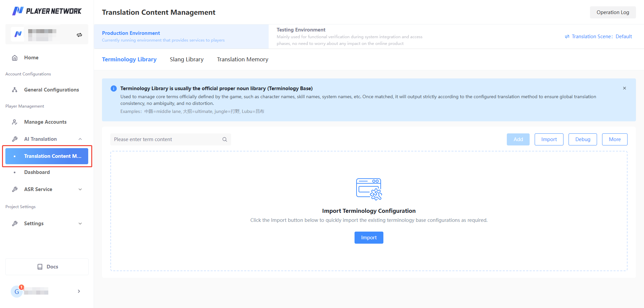The image size is (644, 308).
Task: Click the Add button
Action: pyautogui.click(x=518, y=139)
